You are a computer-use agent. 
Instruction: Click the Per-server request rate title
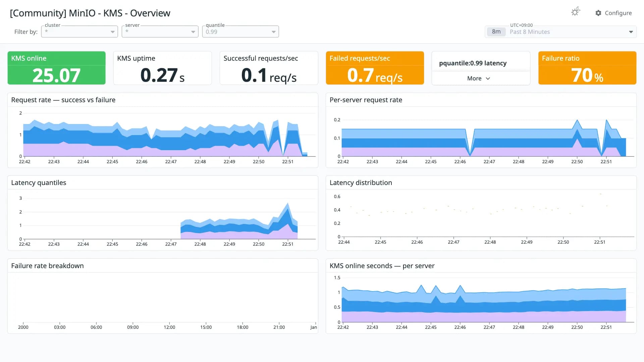click(x=366, y=100)
